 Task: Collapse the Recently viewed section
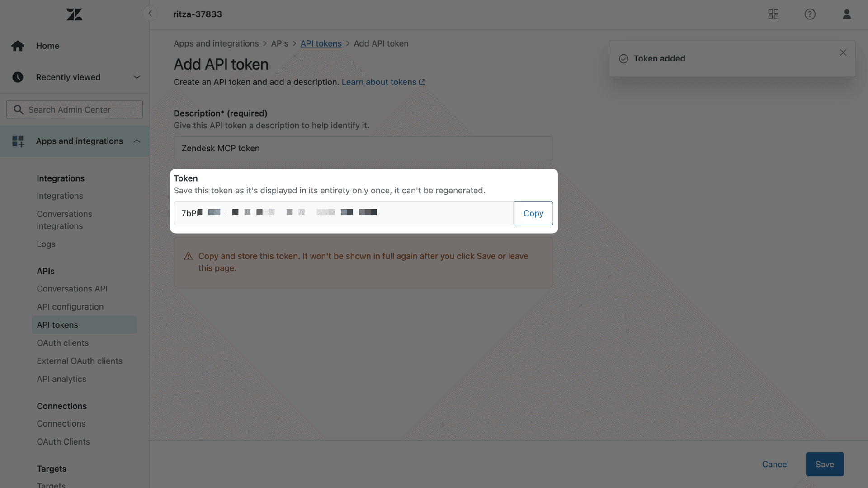coord(137,77)
